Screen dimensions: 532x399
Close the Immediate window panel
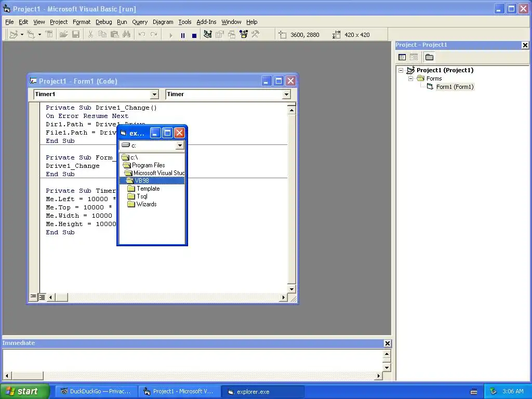[387, 343]
